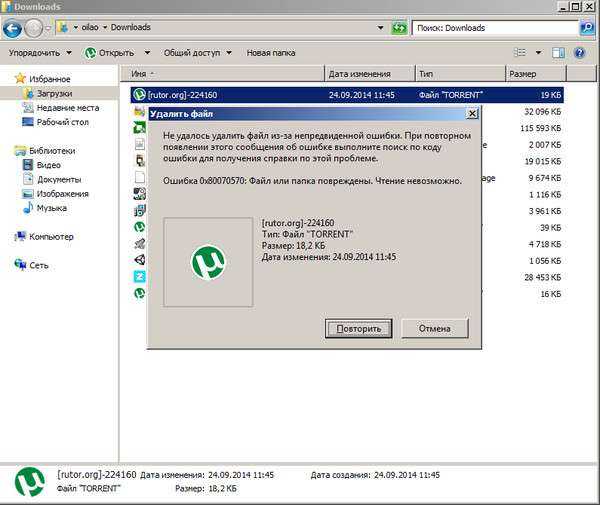Screen dimensions: 600x505
Task: Click the uTorrent file icon in the 39 КБ row
Action: pos(139,227)
